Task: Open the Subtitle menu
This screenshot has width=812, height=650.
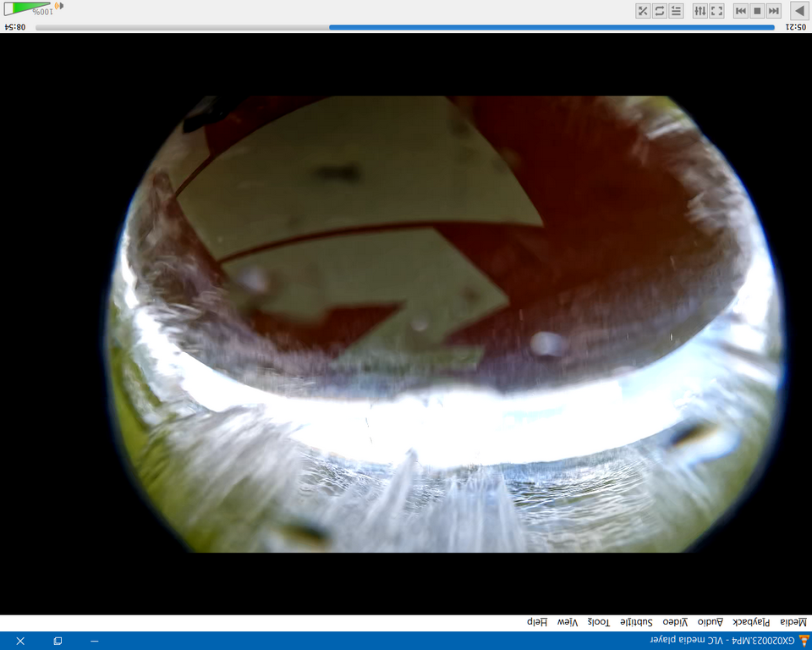Action: click(637, 622)
